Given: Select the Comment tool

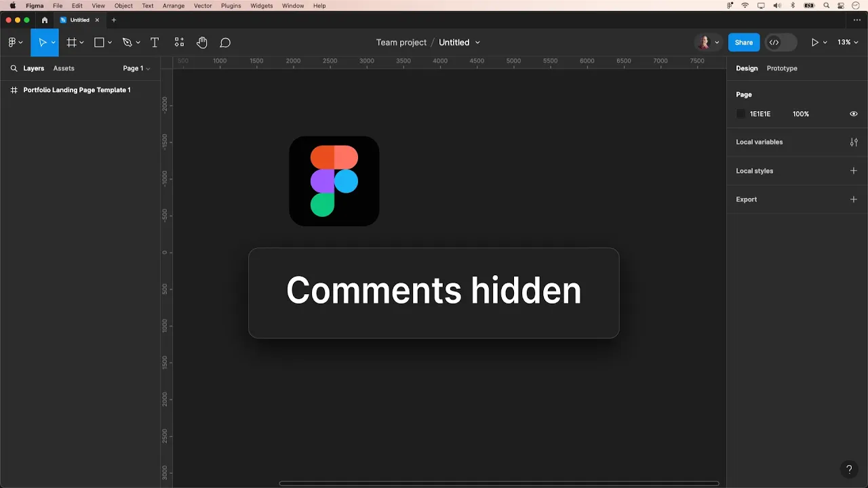Looking at the screenshot, I should coord(225,43).
